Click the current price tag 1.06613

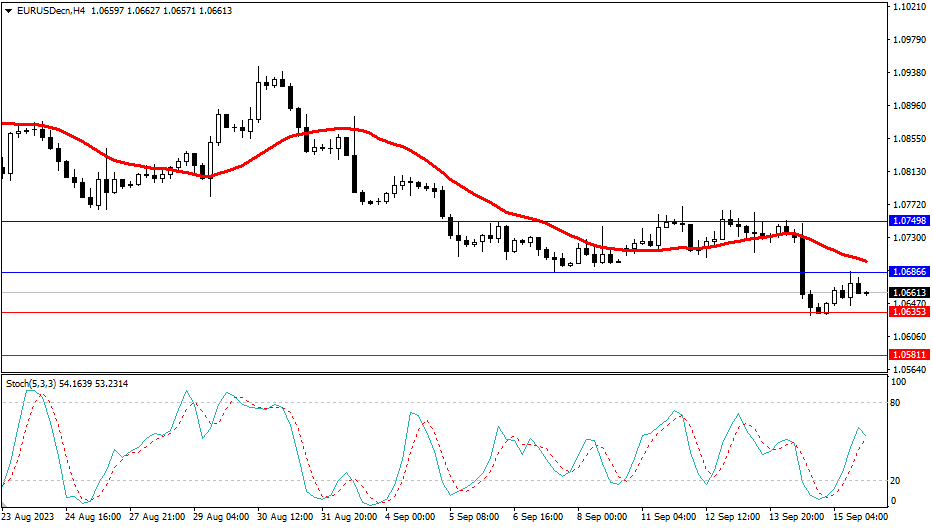point(909,292)
